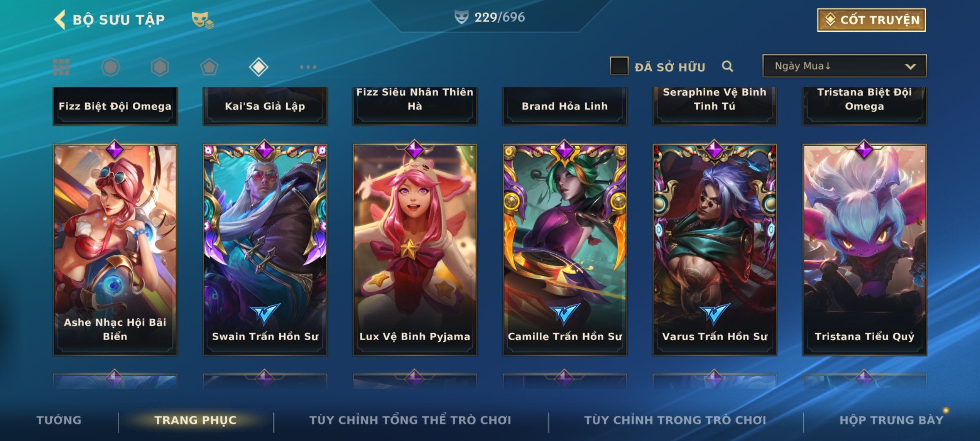This screenshot has height=441, width=980.
Task: Open the three-dots more filters icon
Action: click(308, 67)
